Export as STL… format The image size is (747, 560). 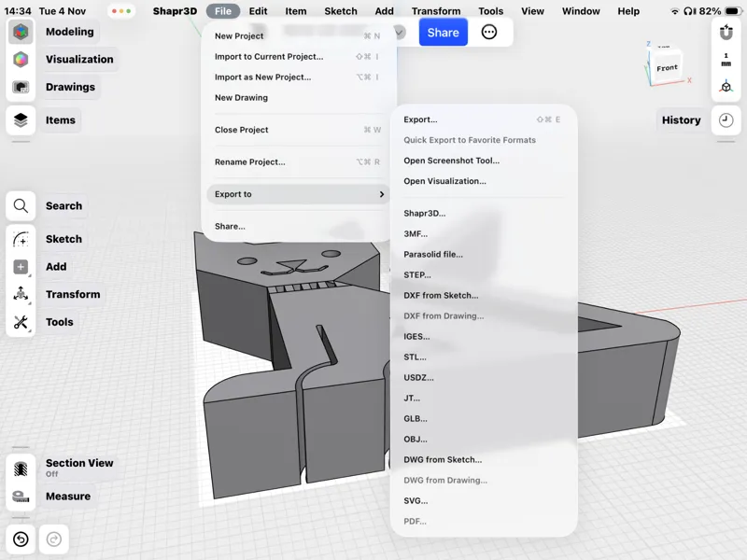[x=484, y=357]
